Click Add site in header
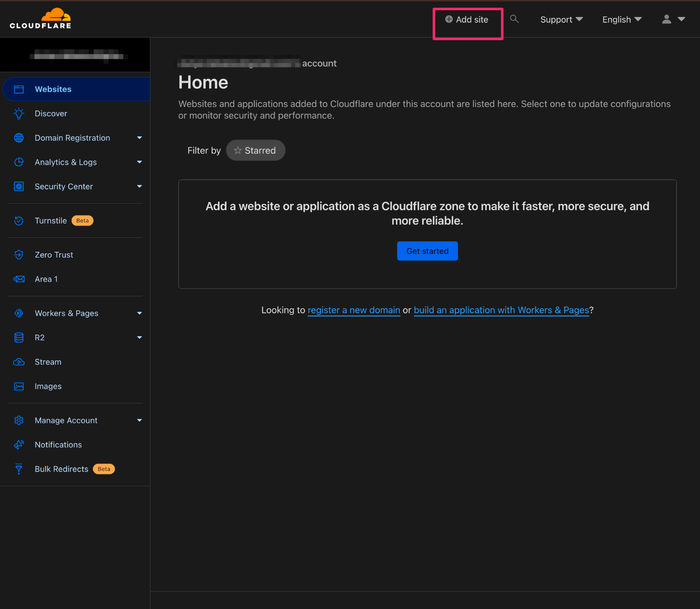This screenshot has height=609, width=700. 467,19
